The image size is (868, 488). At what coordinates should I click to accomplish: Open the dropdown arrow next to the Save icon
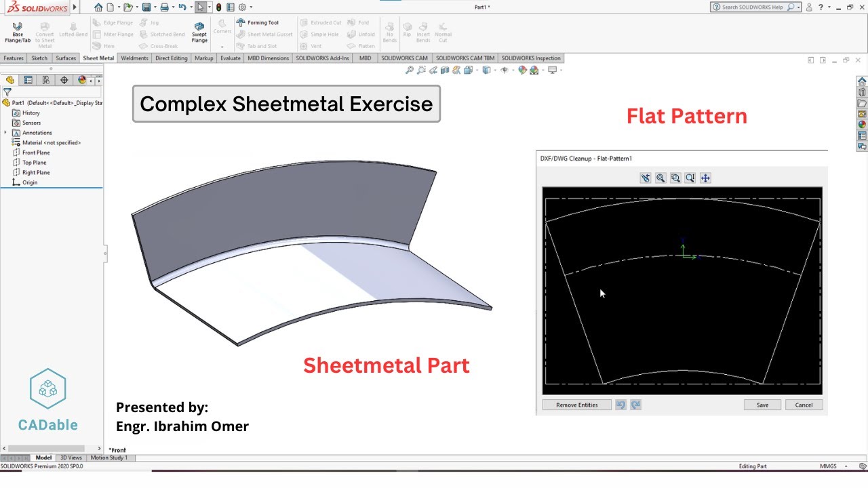[x=155, y=7]
